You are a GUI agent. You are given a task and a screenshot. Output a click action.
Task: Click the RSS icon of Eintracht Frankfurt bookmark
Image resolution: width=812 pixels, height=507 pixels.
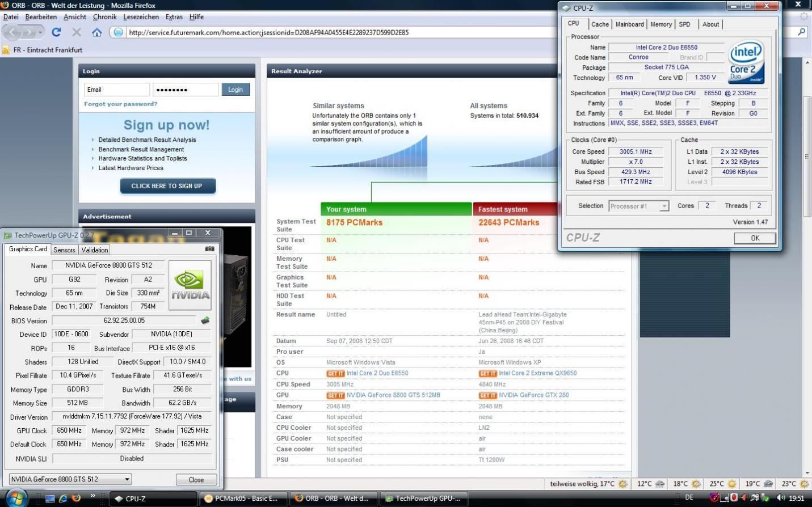6,50
